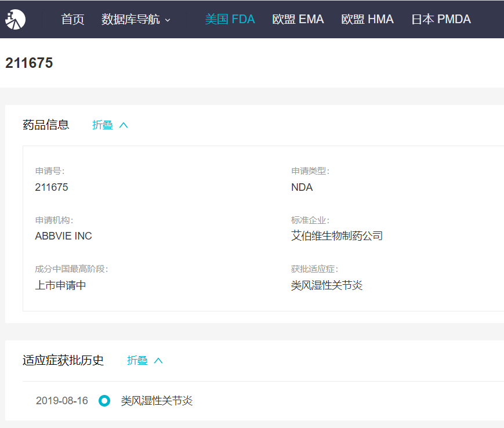Viewport: 504px width, 428px height.
Task: Click the page title 211675
Action: [29, 63]
